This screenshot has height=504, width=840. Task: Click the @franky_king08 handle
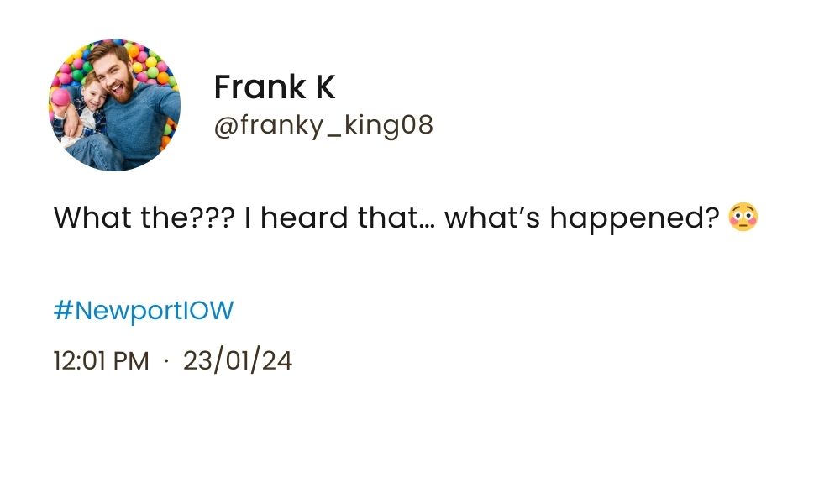tap(323, 126)
